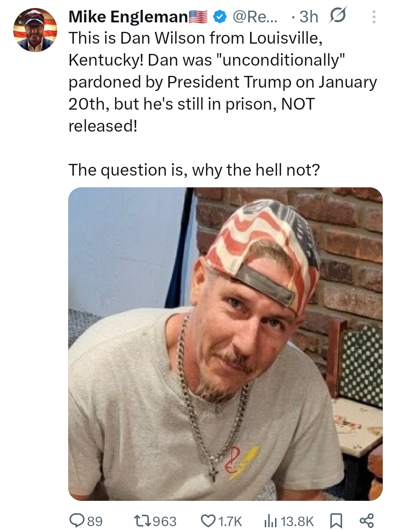This screenshot has width=396, height=532.
Task: Share the tweet with the share icon
Action: (x=367, y=521)
